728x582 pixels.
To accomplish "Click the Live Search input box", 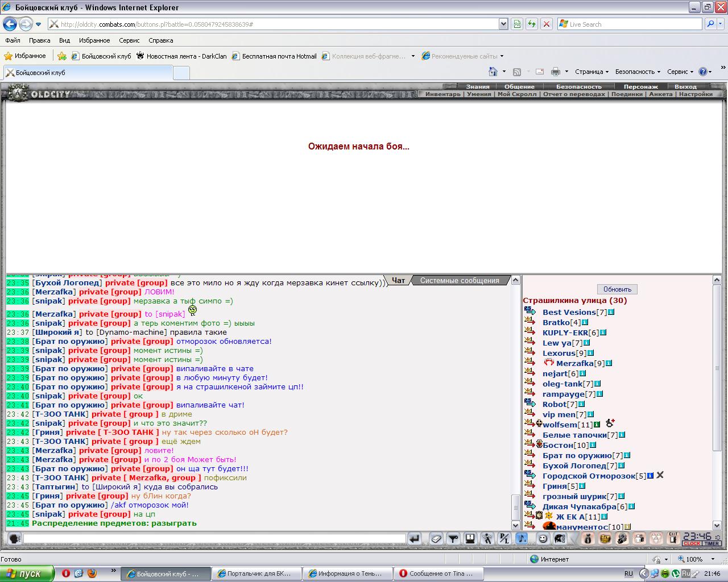I will (630, 24).
